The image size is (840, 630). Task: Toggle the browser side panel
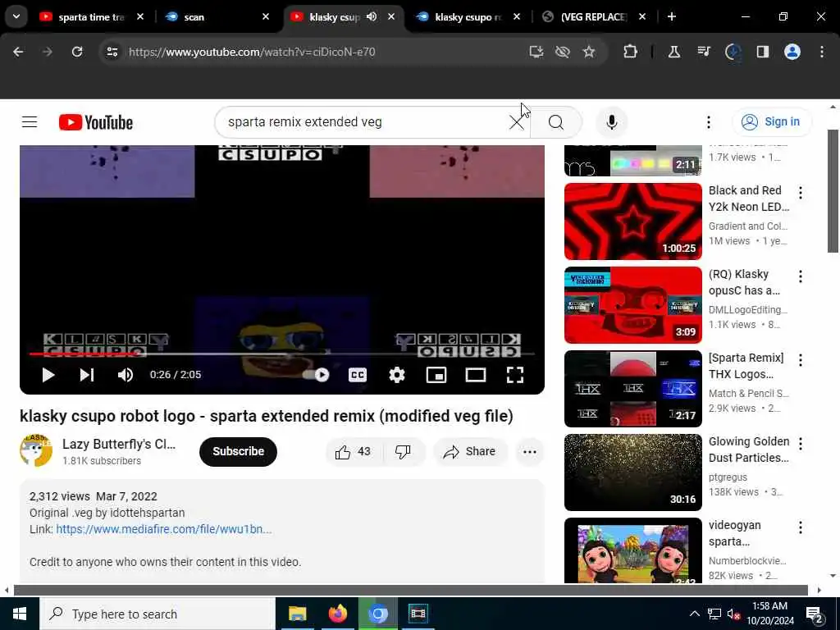click(x=762, y=52)
